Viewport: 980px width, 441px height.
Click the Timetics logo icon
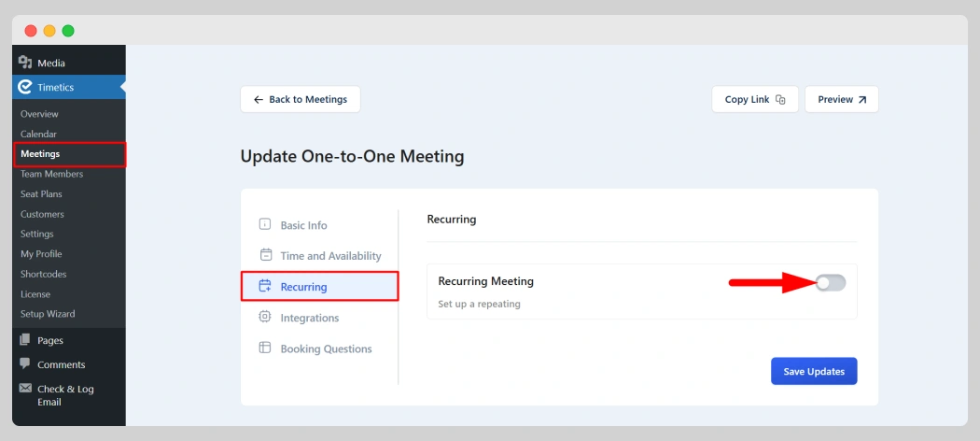[25, 87]
